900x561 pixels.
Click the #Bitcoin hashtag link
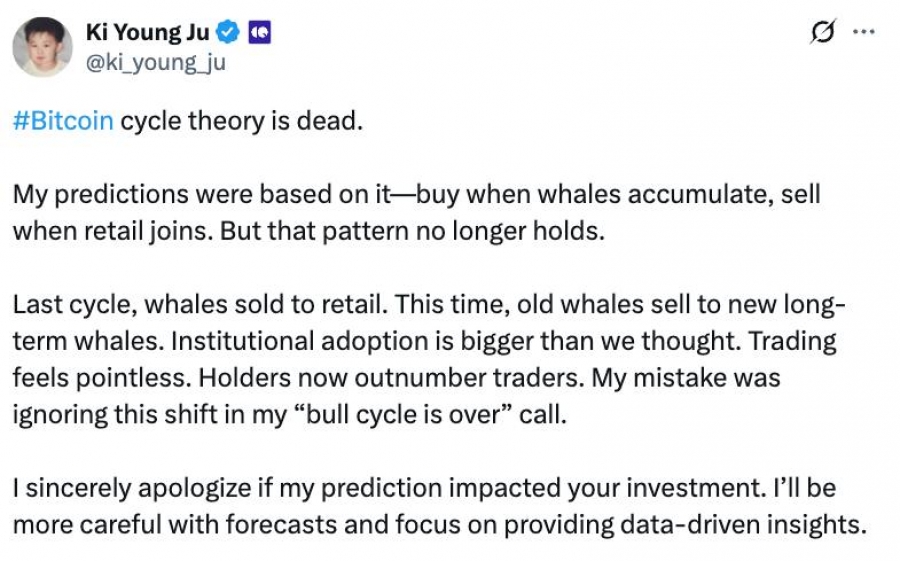click(63, 121)
